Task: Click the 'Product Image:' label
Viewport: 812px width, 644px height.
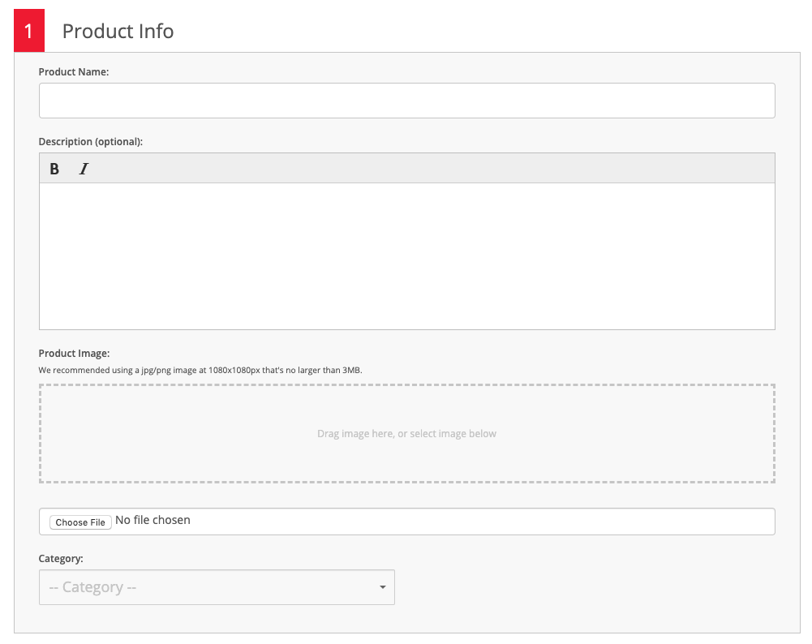Action: pyautogui.click(x=74, y=354)
